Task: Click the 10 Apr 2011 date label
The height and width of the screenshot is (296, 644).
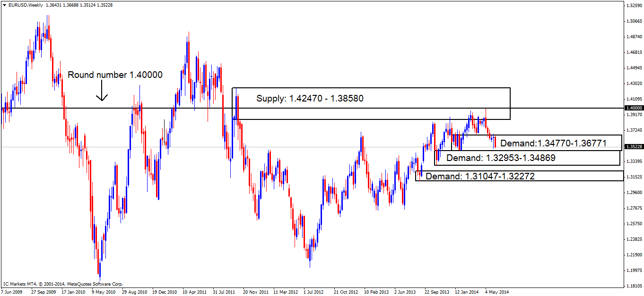Action: click(x=195, y=292)
